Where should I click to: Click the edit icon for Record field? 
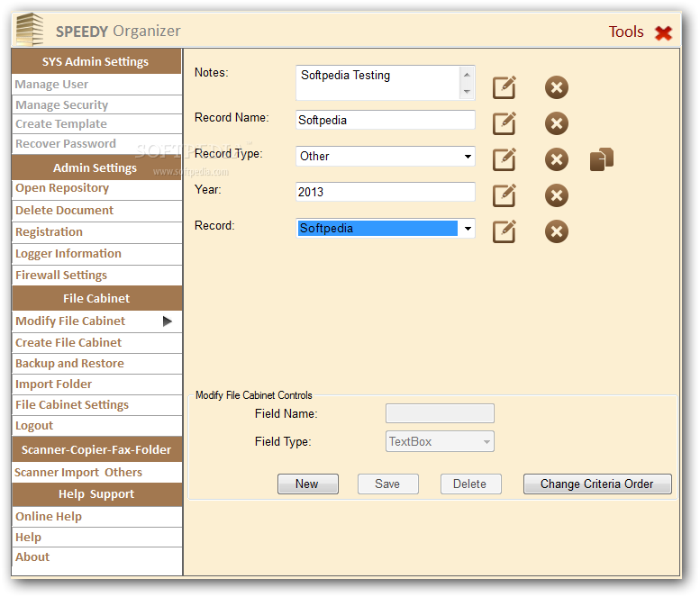504,231
